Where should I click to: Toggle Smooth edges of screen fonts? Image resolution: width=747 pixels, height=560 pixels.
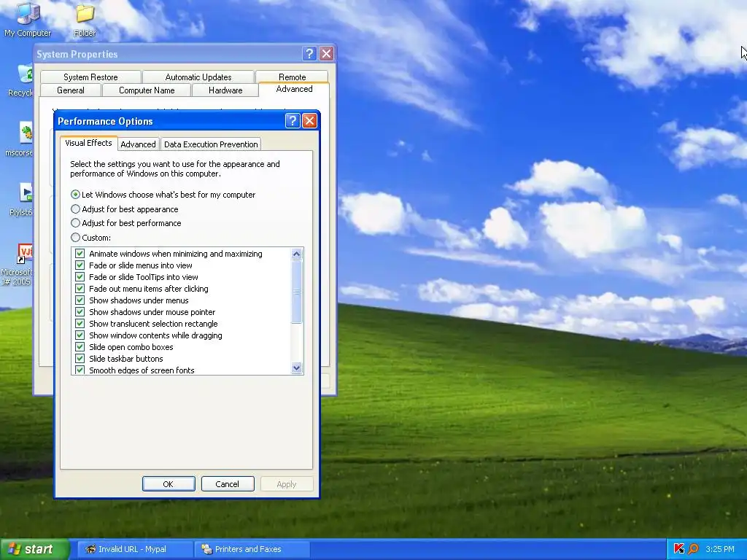[80, 370]
